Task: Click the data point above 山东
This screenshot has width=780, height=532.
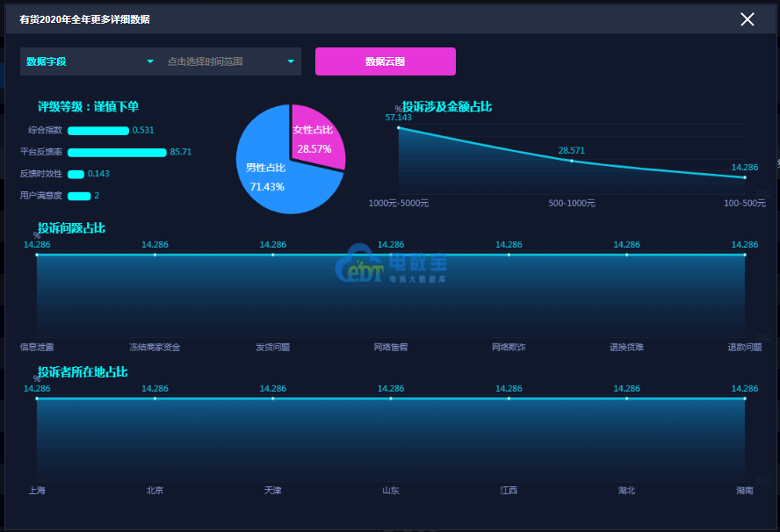Action: [x=391, y=399]
